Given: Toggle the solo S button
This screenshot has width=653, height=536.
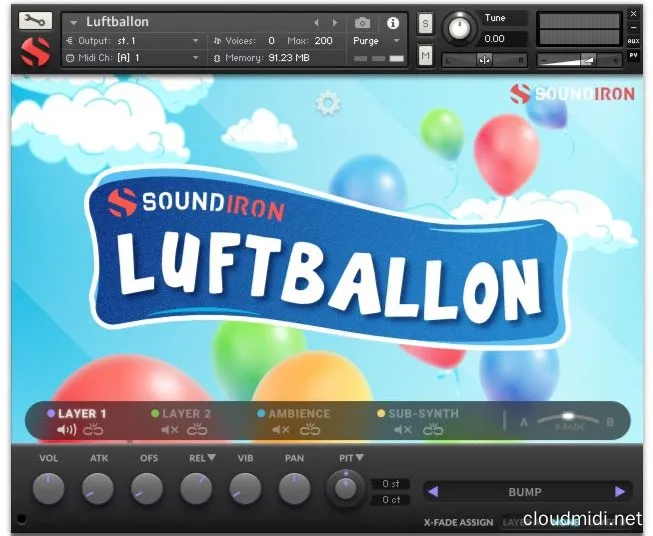Looking at the screenshot, I should [425, 23].
